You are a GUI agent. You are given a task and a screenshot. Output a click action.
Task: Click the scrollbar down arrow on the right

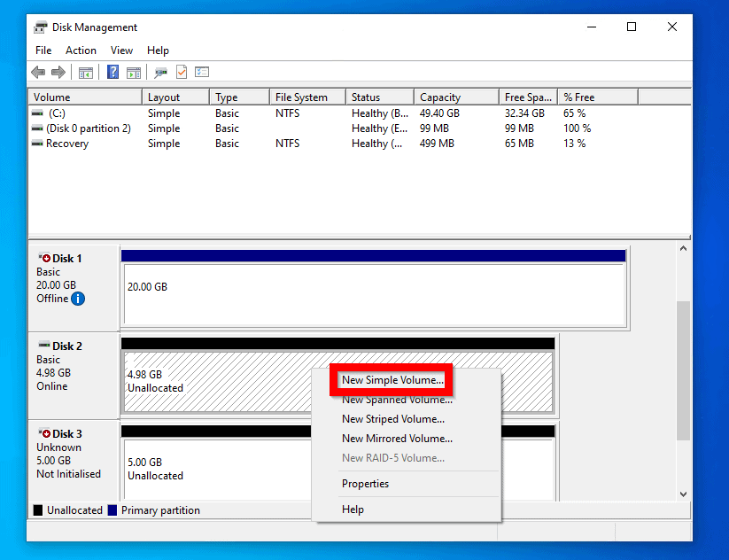(x=683, y=494)
